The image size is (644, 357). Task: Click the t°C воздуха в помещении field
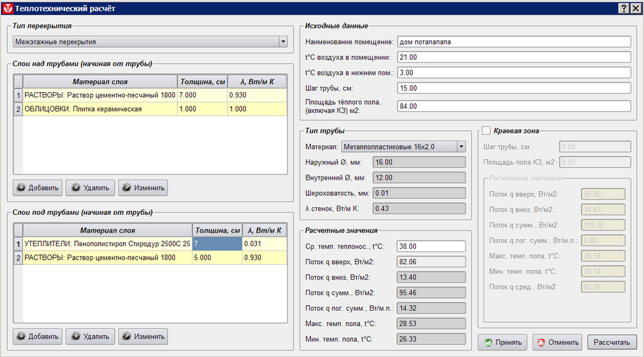coord(514,57)
